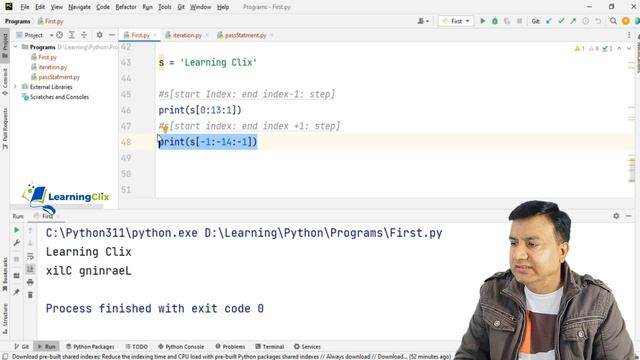
Task: Toggle soft-wrap in Run console
Action: click(x=30, y=256)
